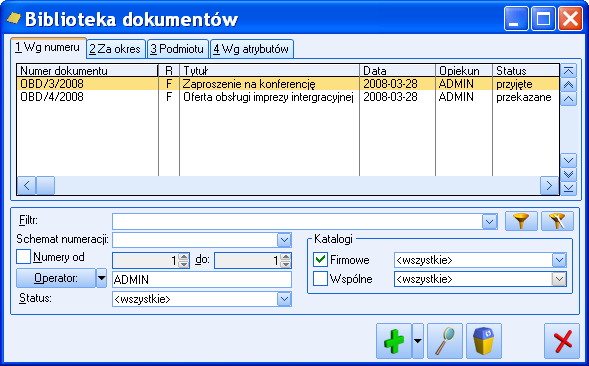Click the Data column header
The height and width of the screenshot is (366, 589).
(x=397, y=71)
